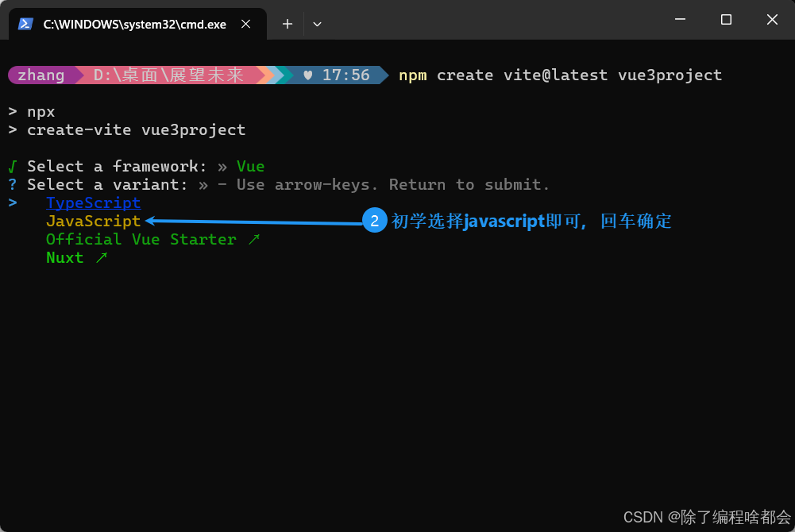Click the PowerShell icon on the cmd.exe tab
Screen dimensions: 795x532
[25, 24]
